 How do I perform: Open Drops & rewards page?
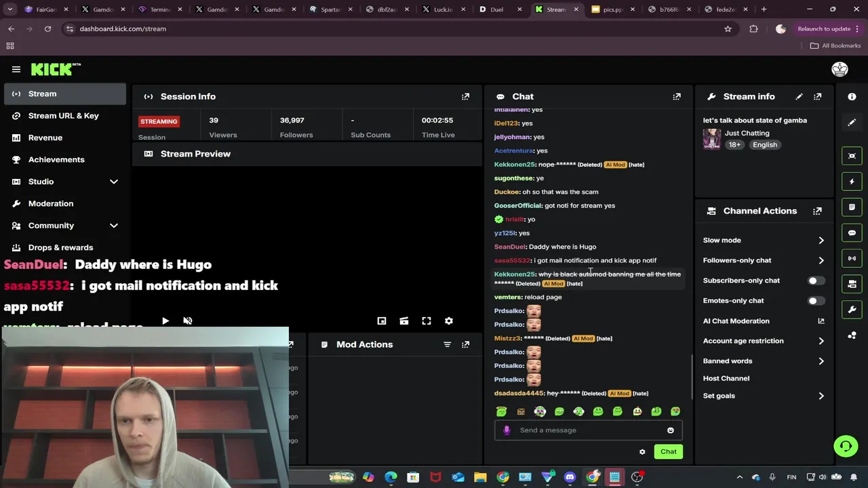click(65, 247)
